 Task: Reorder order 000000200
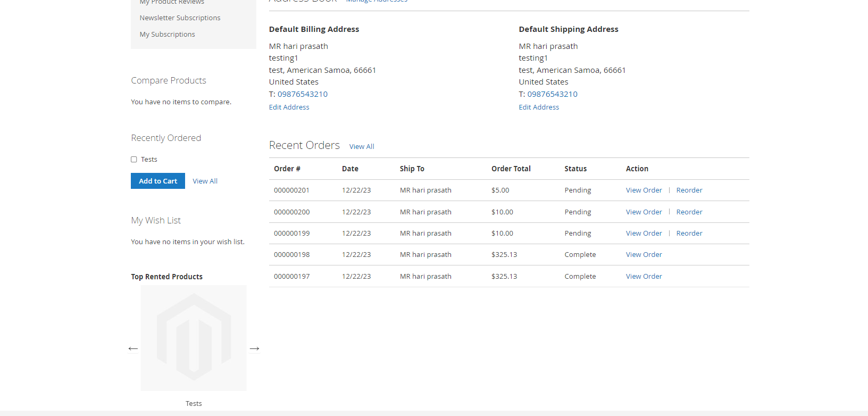(689, 212)
